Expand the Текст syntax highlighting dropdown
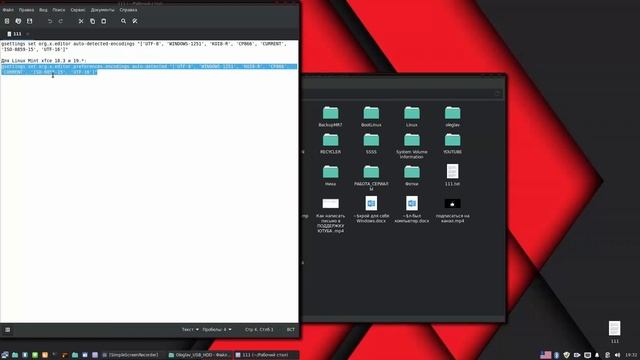Screen dimensions: 640x360 point(190,329)
